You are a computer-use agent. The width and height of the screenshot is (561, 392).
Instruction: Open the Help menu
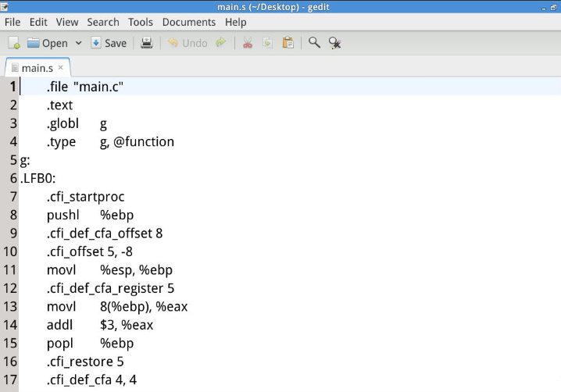point(235,22)
